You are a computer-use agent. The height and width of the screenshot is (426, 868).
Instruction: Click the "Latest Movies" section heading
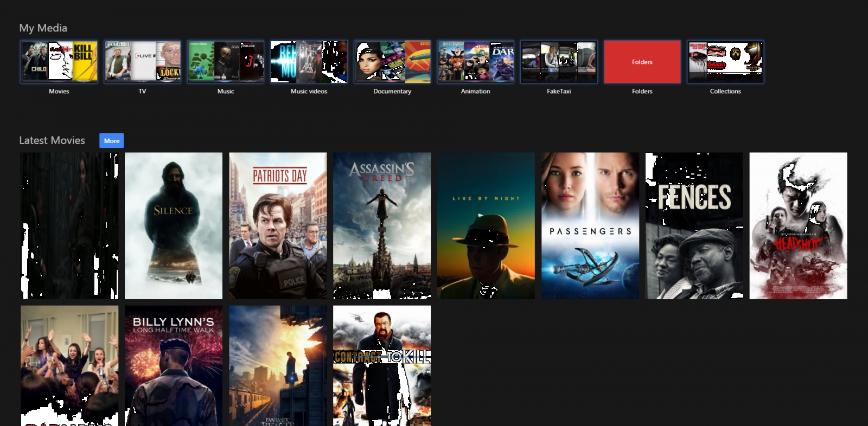52,140
